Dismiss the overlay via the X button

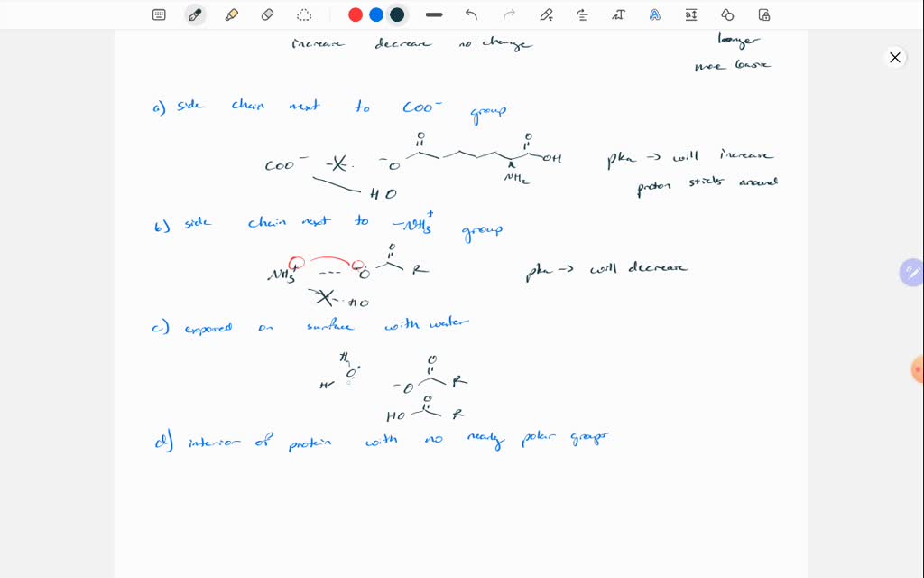(x=895, y=57)
